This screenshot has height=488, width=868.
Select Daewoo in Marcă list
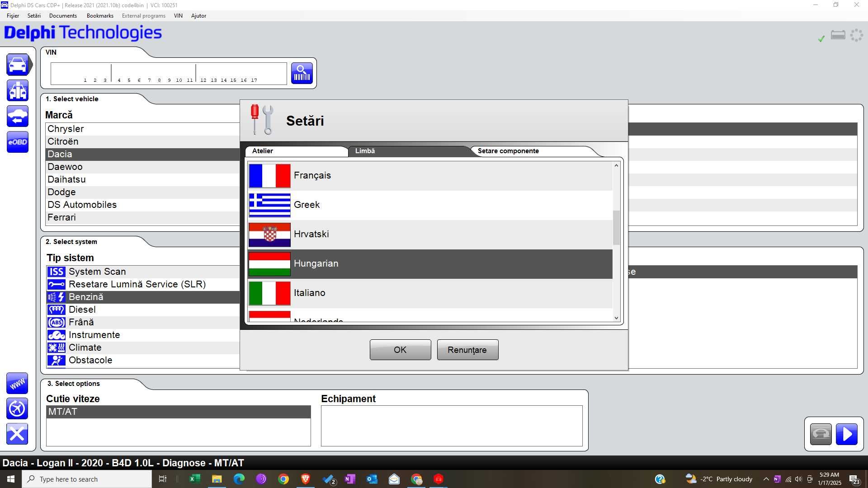click(x=142, y=167)
